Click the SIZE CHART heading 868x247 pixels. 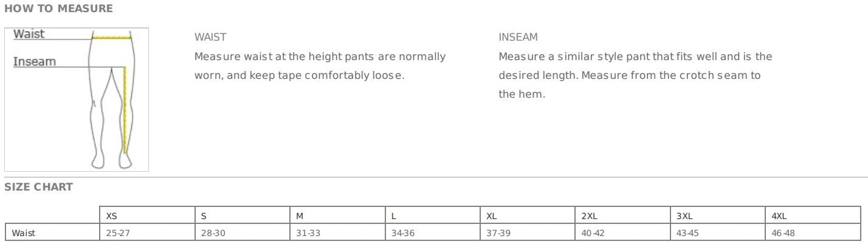pos(39,187)
